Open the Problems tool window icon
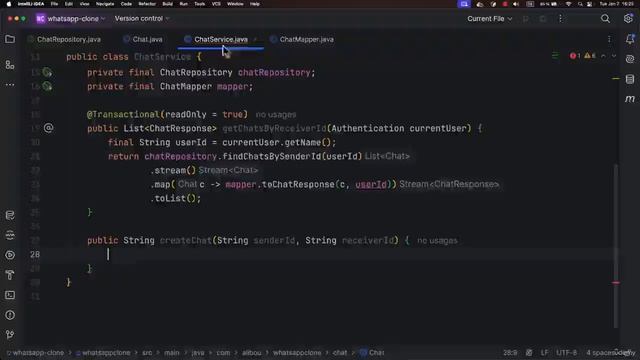The image size is (640, 360). tap(10, 315)
